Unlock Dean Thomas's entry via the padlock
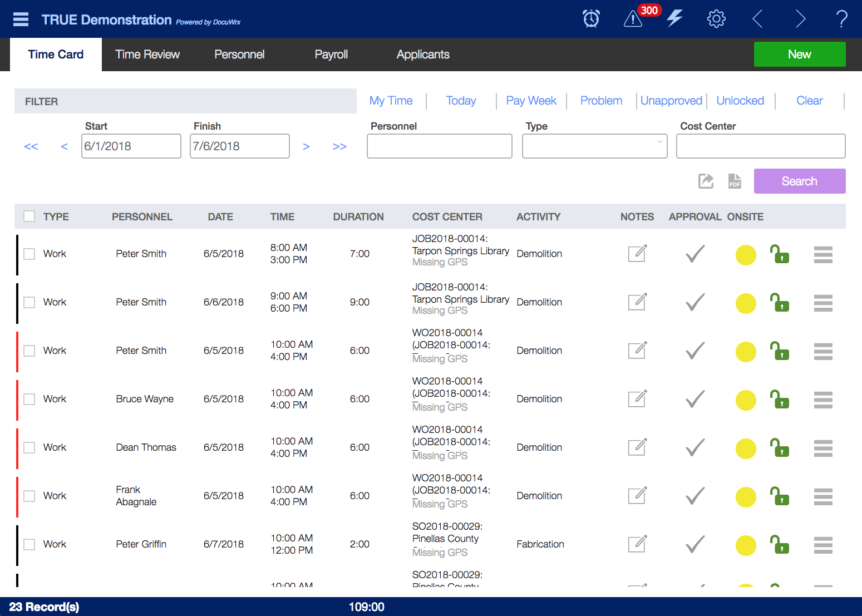Screen dimensions: 862x616 tap(780, 448)
